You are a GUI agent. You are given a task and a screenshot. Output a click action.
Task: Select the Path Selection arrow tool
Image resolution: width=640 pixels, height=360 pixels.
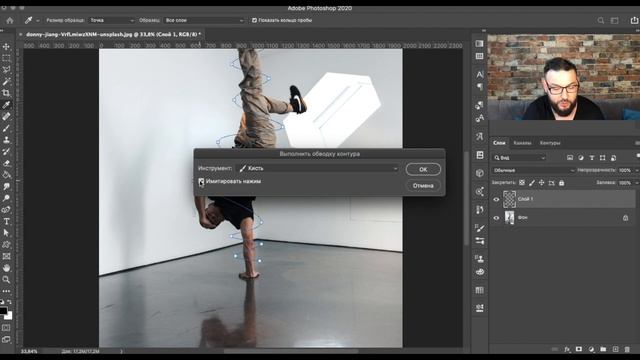click(6, 233)
